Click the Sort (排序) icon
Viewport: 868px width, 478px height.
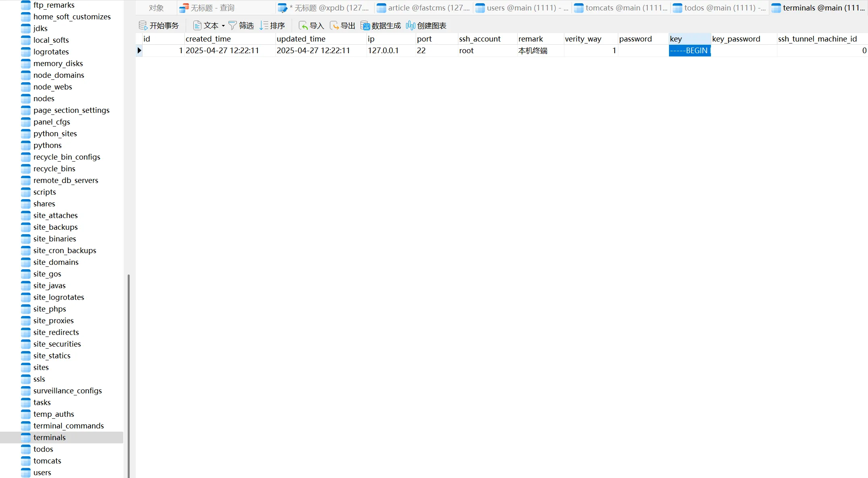click(x=264, y=25)
